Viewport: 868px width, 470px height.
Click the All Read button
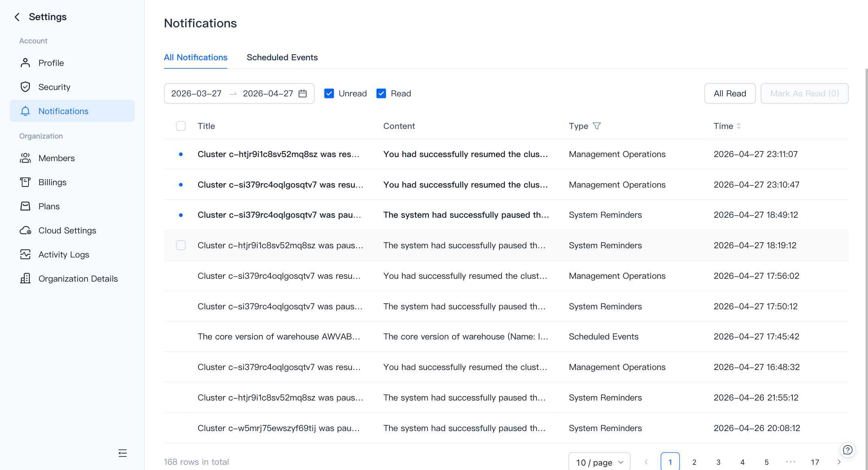[x=730, y=94]
